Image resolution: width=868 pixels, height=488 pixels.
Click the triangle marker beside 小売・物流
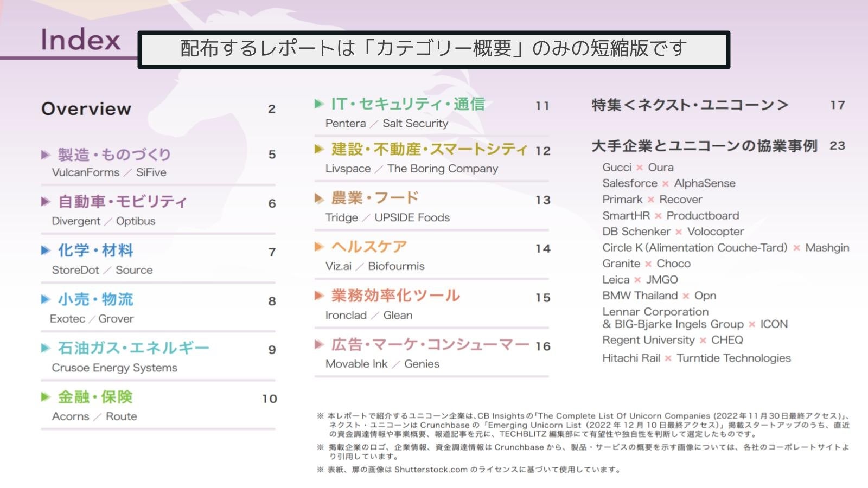(46, 299)
